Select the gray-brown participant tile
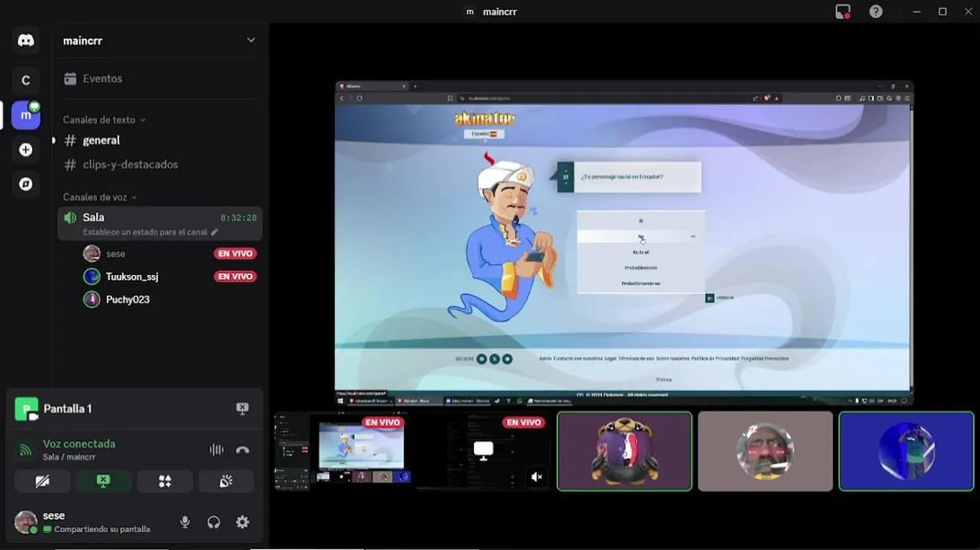980x550 pixels. pos(766,451)
